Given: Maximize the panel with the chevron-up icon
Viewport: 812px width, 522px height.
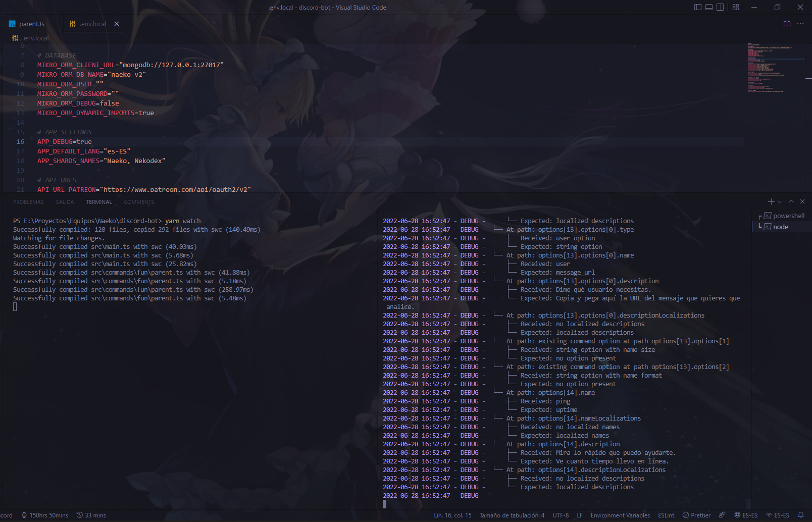Looking at the screenshot, I should tap(791, 201).
